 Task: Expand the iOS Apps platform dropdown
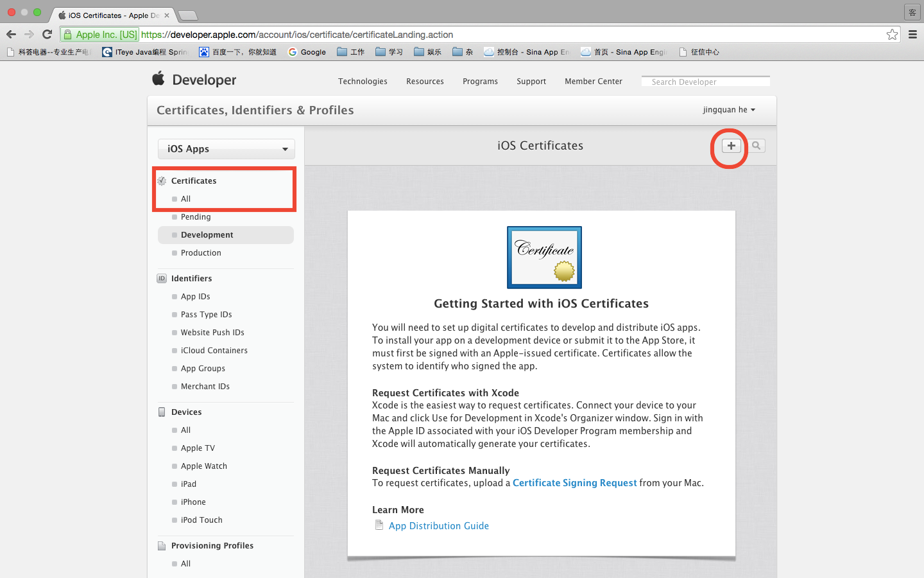[x=227, y=149]
